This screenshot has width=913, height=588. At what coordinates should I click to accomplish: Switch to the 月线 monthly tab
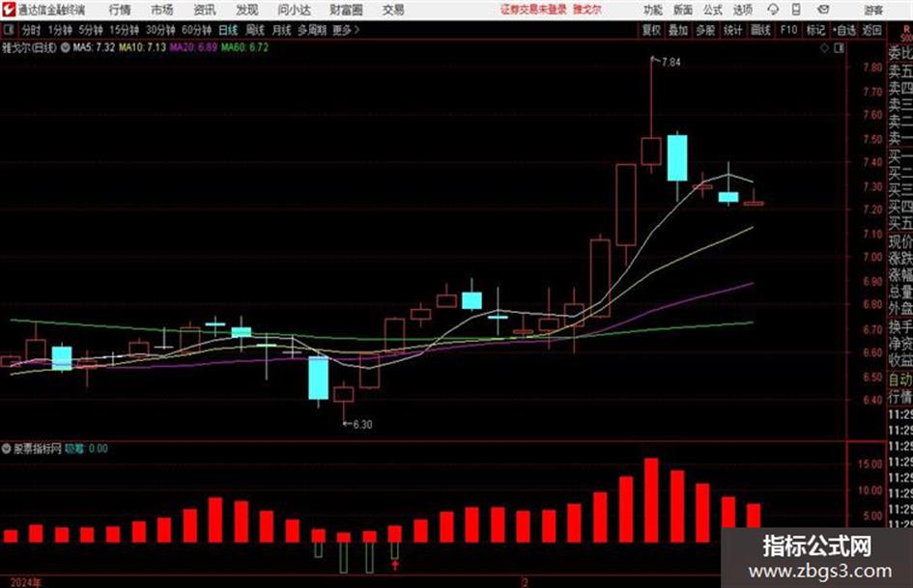coord(282,30)
